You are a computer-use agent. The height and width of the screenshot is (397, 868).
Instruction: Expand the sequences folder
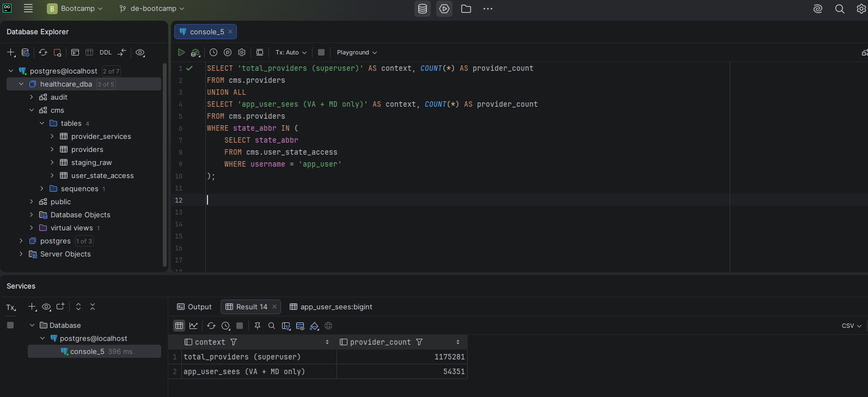[x=42, y=188]
